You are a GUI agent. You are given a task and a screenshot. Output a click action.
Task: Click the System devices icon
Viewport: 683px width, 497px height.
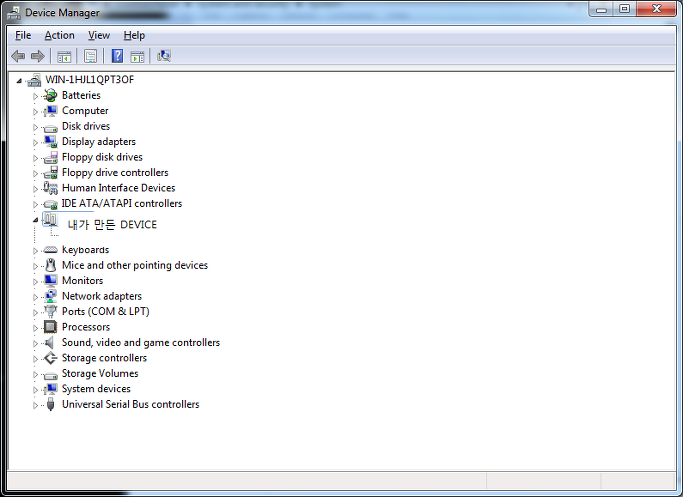pos(51,389)
